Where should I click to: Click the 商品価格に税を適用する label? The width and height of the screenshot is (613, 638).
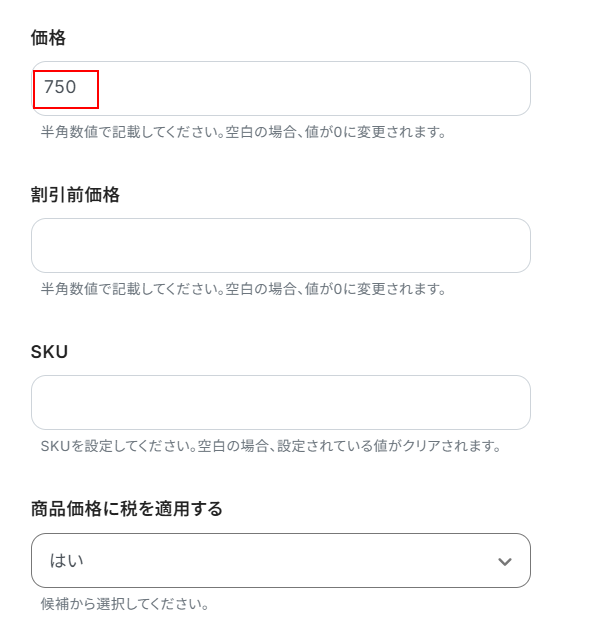click(x=126, y=509)
